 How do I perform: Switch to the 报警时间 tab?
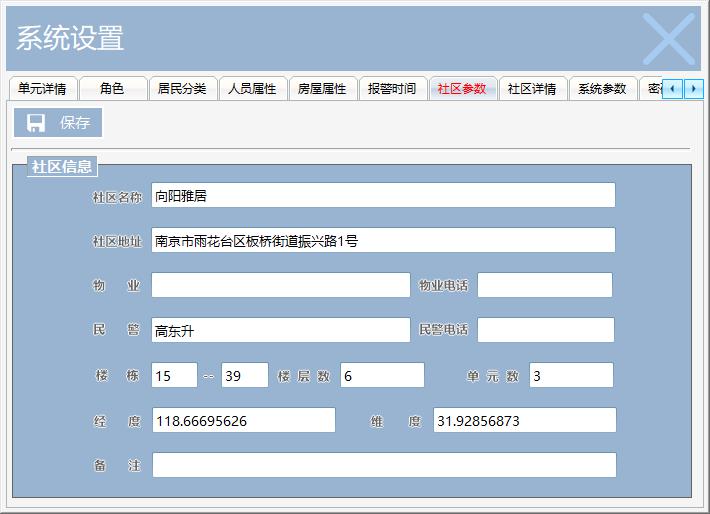point(392,89)
